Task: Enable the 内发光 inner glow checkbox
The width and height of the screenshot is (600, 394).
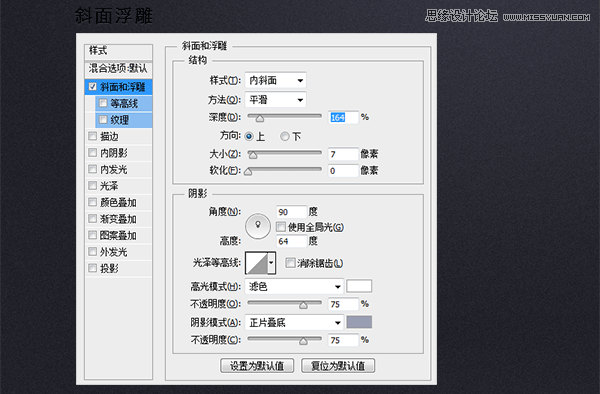Action: point(93,169)
